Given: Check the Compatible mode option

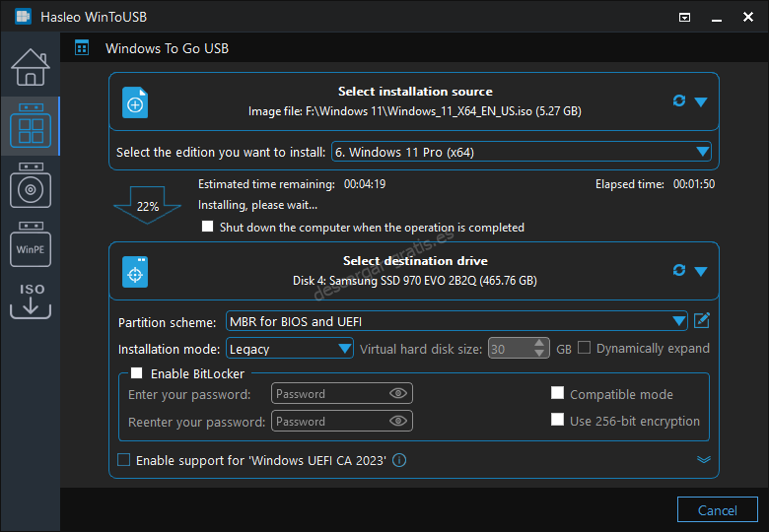Looking at the screenshot, I should click(x=557, y=393).
